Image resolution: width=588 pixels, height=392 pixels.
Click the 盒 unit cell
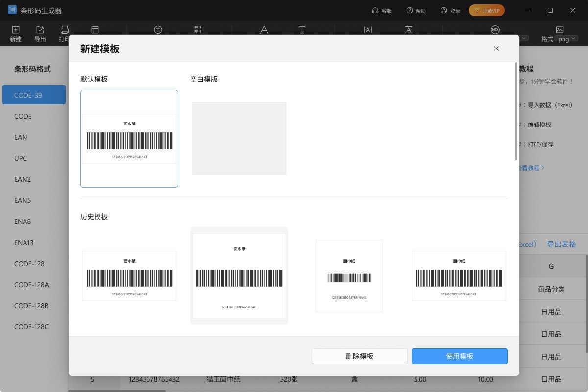[354, 379]
